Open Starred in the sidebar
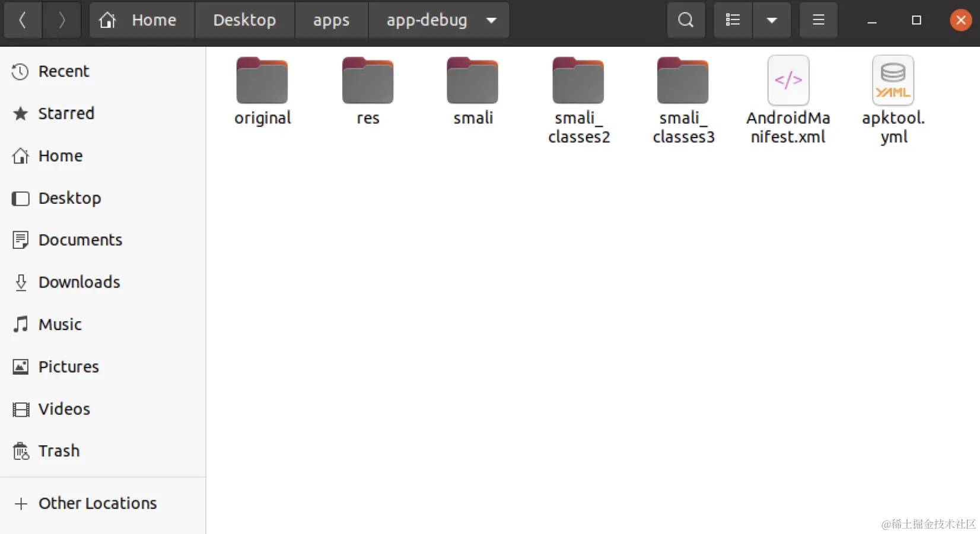 [103, 114]
